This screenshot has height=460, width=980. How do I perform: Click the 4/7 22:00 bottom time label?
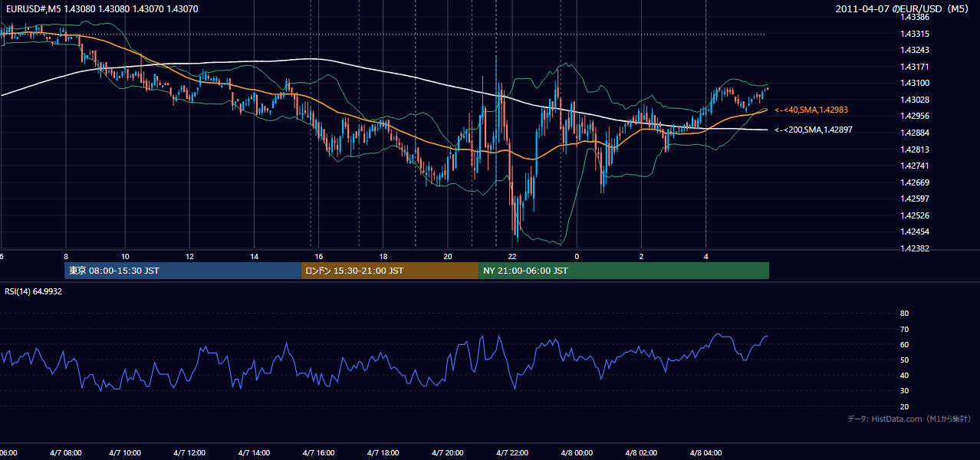pos(512,453)
